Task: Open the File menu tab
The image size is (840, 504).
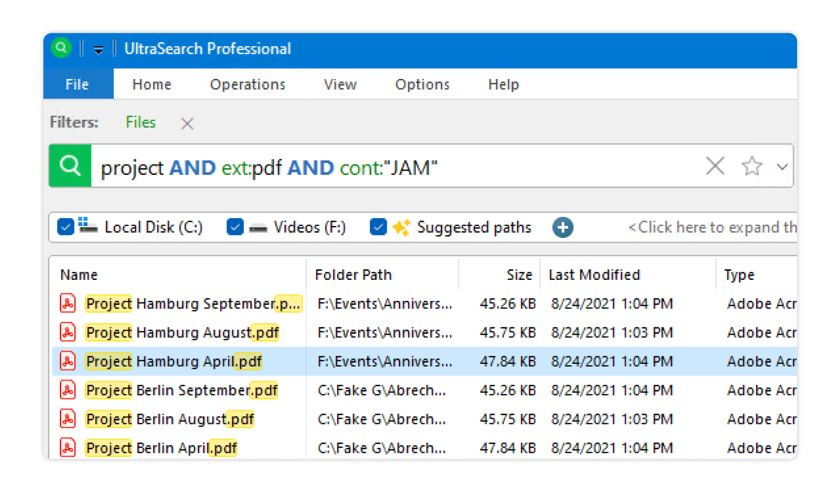Action: click(x=77, y=84)
